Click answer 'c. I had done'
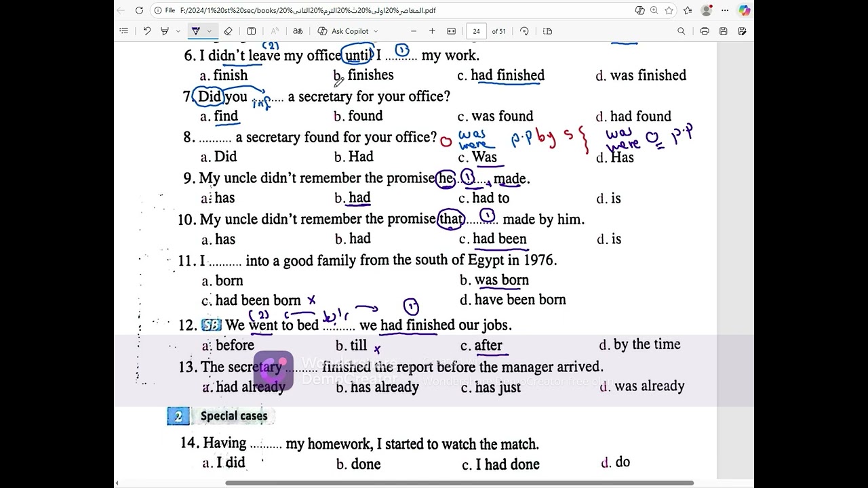 (x=500, y=464)
